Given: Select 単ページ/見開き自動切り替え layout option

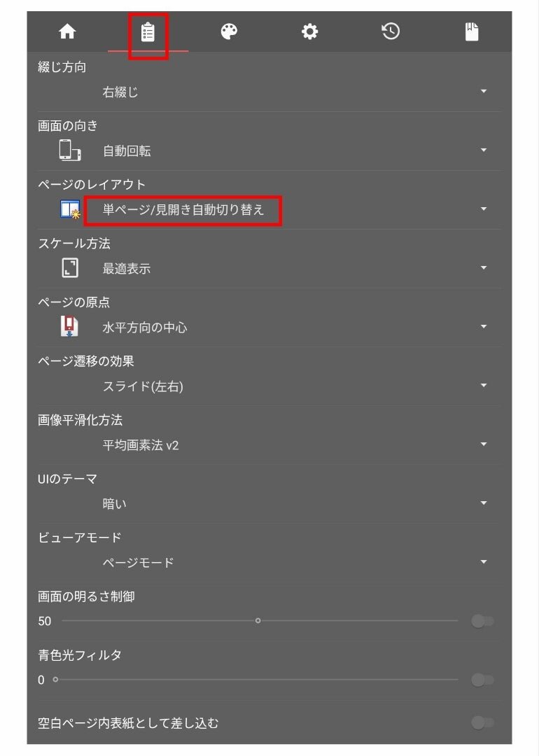Looking at the screenshot, I should [x=183, y=210].
